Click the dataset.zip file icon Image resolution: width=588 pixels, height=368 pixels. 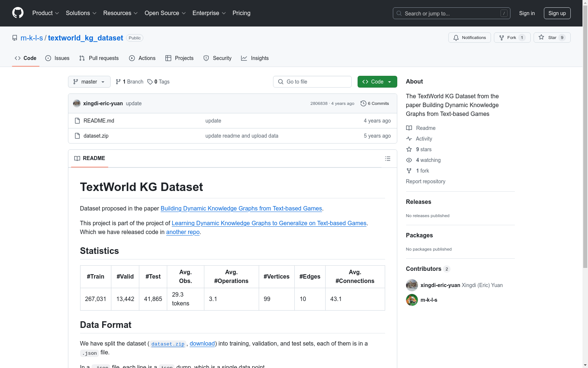[x=77, y=136]
